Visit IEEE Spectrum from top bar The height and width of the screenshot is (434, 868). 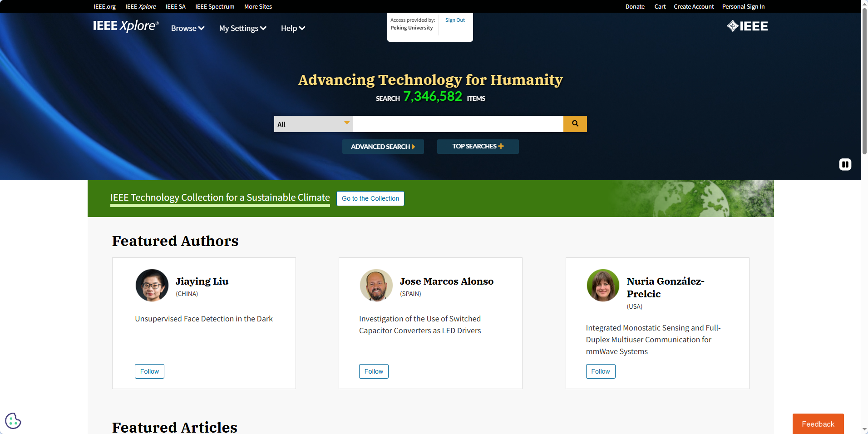tap(215, 6)
